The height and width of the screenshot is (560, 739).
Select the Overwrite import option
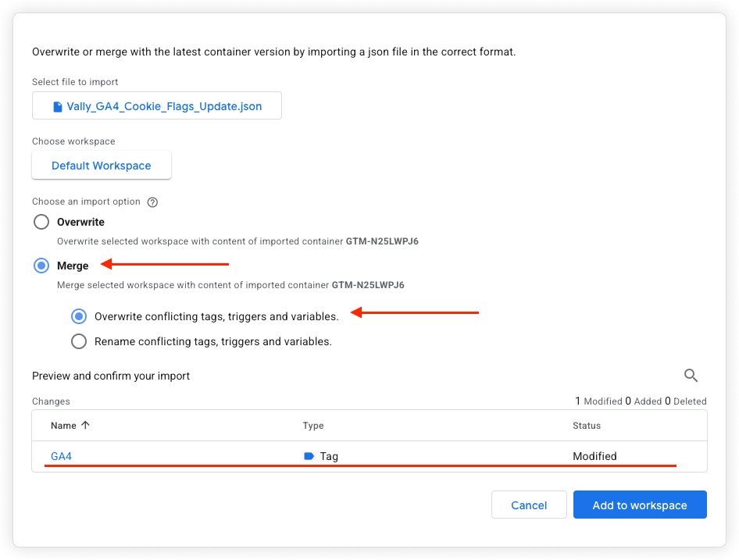tap(41, 222)
